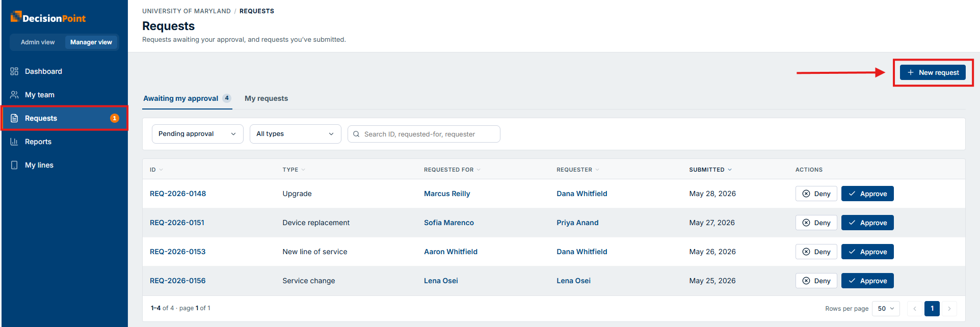Image resolution: width=980 pixels, height=327 pixels.
Task: Open the rows per page dropdown
Action: click(886, 309)
